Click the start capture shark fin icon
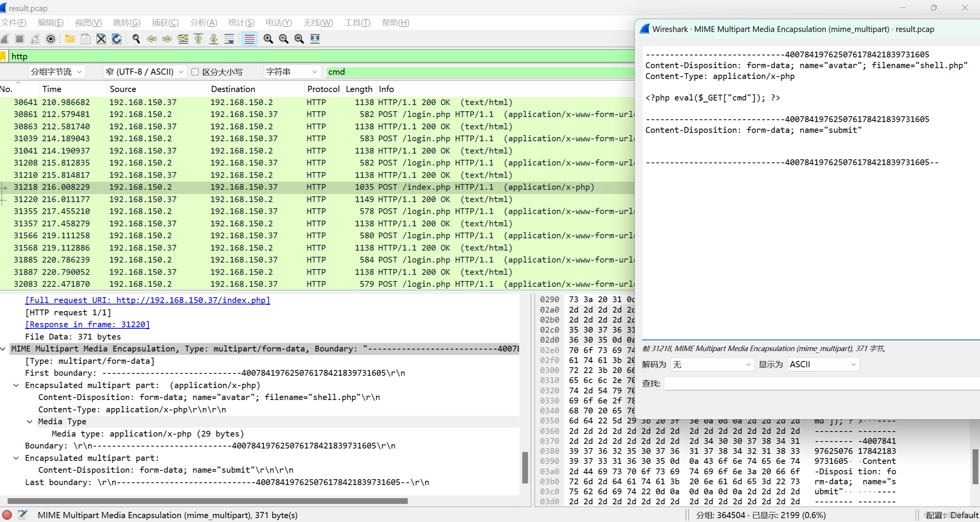This screenshot has height=522, width=980. [5, 39]
